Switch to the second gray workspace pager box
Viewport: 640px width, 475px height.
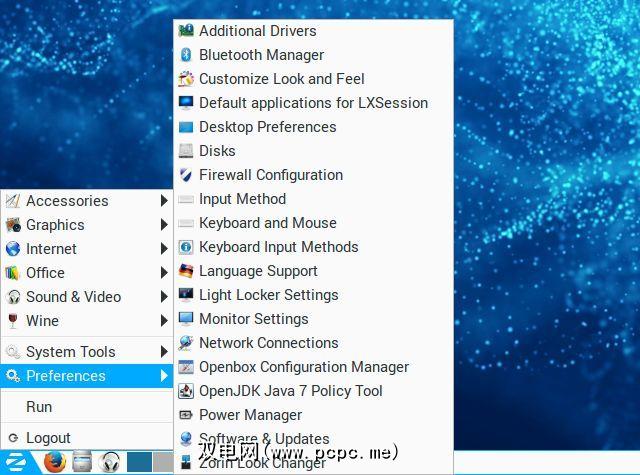(163, 463)
